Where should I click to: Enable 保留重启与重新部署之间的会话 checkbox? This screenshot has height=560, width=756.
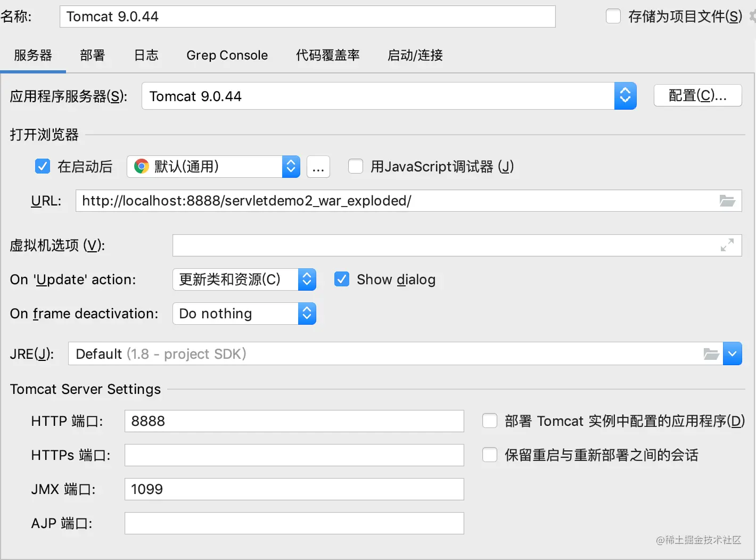click(490, 455)
